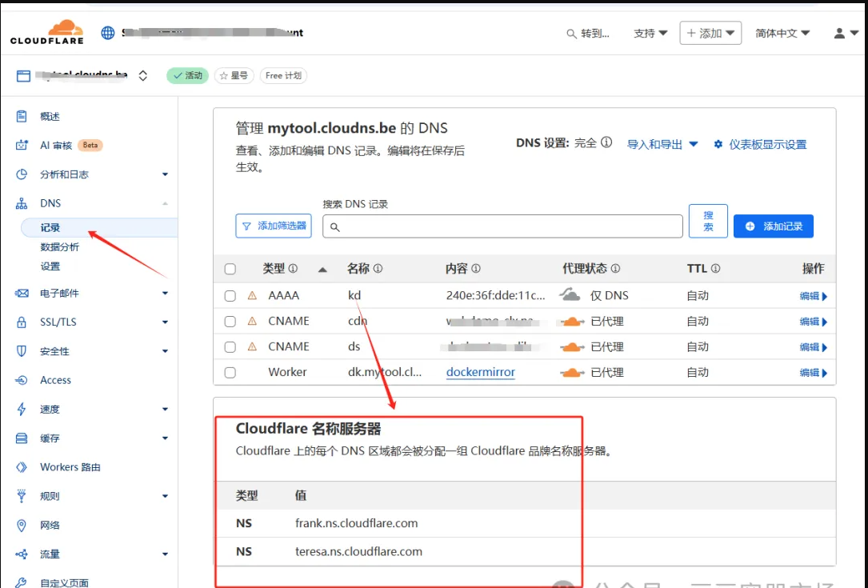868x588 pixels.
Task: Collapse the DNS sidebar section arrow
Action: [x=165, y=203]
